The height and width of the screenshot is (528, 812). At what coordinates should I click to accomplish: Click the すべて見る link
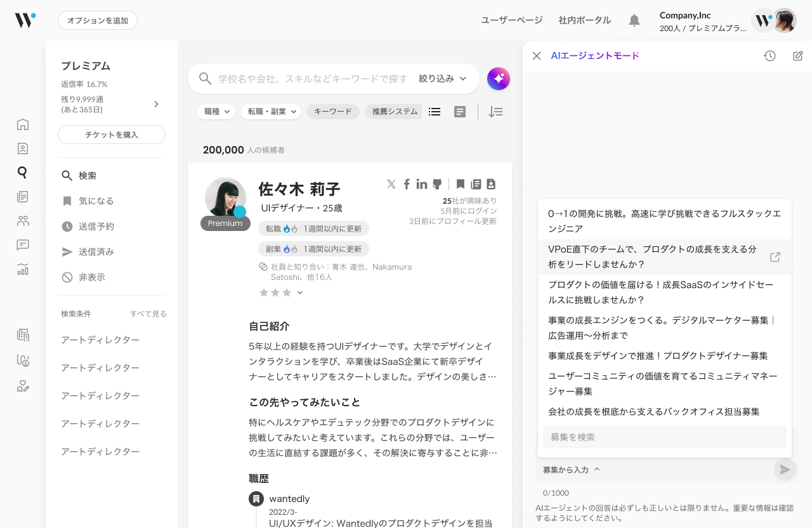148,314
